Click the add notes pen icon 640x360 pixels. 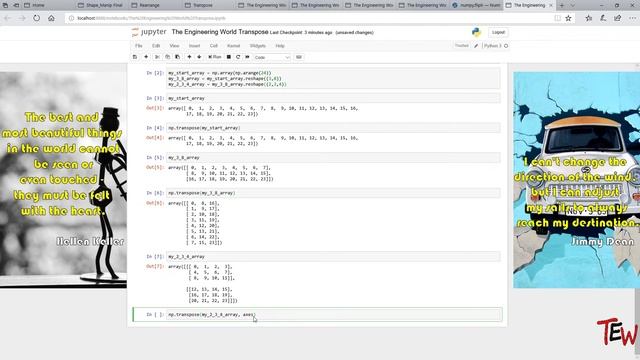(603, 18)
